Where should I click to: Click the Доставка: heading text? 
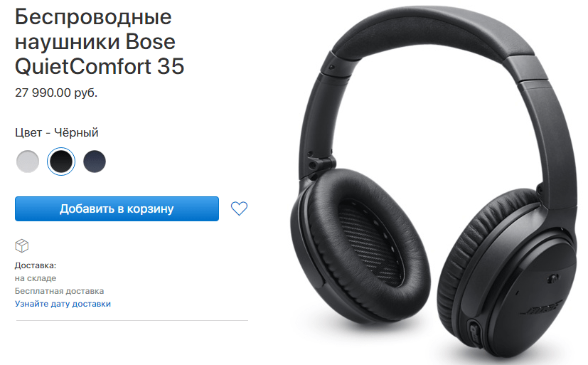pos(36,265)
